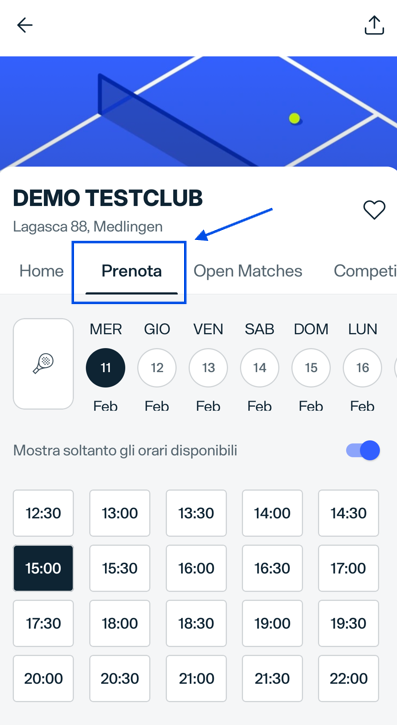Image resolution: width=397 pixels, height=725 pixels.
Task: Select the 22:00 time slot
Action: tap(348, 678)
